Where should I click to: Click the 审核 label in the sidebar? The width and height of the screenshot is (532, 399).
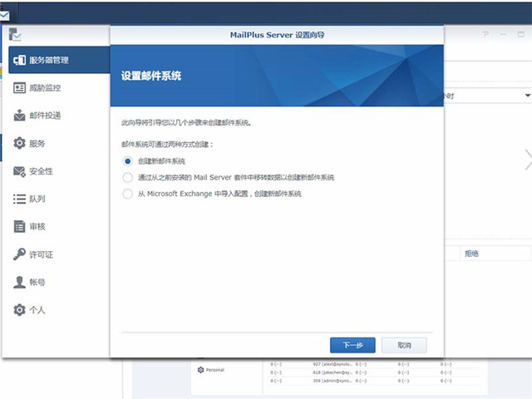(x=37, y=227)
